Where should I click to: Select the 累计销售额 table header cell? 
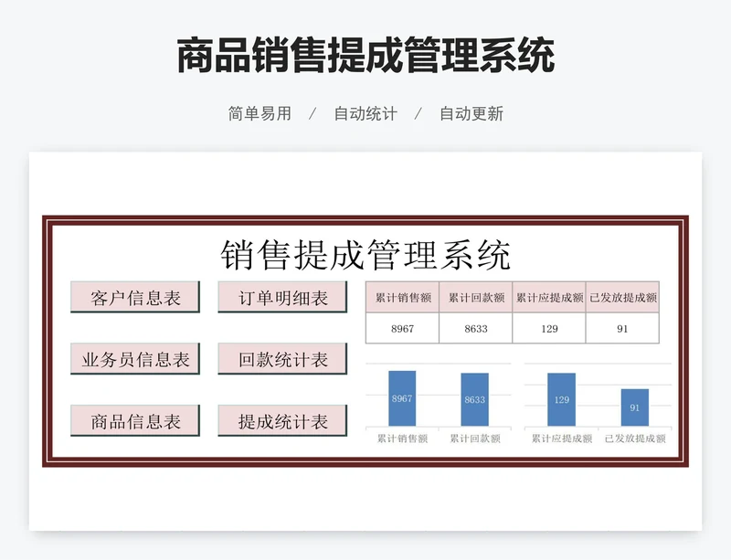402,297
